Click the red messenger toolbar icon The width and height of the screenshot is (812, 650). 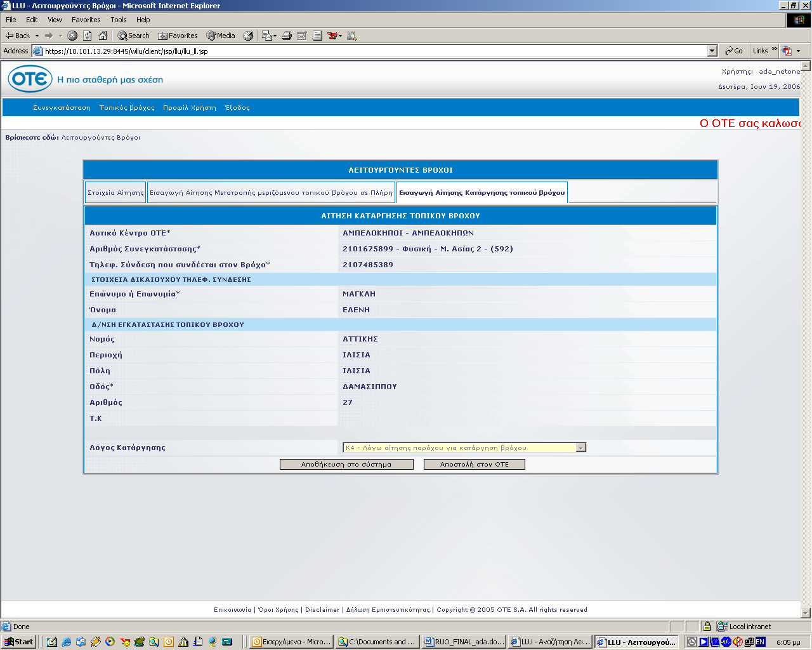332,36
